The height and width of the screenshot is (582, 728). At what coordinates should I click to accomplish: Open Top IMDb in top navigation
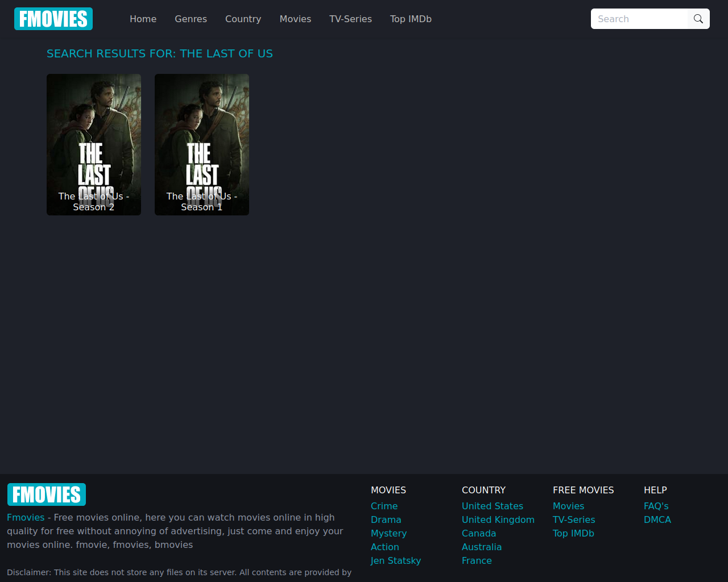pos(411,19)
